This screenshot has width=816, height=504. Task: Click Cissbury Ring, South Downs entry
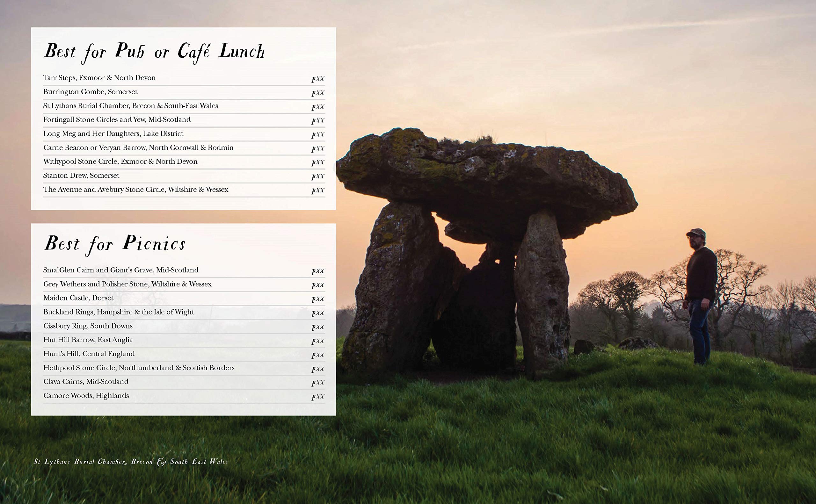tap(88, 326)
